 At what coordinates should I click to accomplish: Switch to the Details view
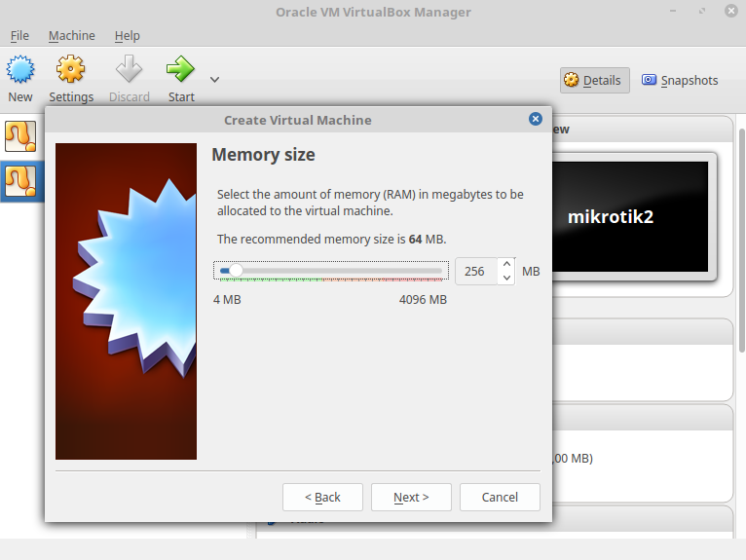click(x=594, y=81)
